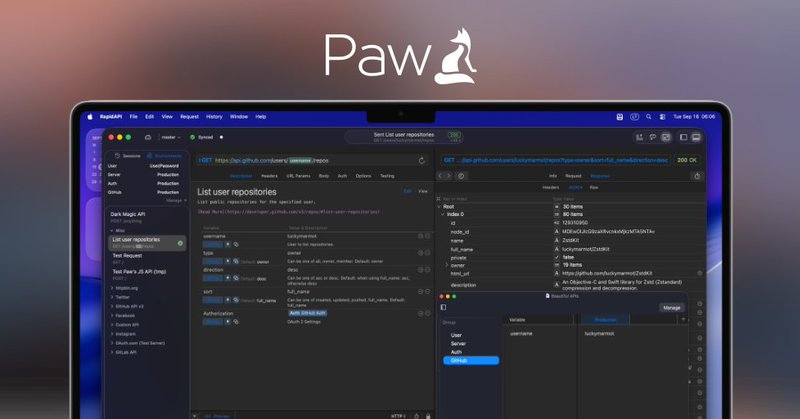Image resolution: width=800 pixels, height=419 pixels.
Task: Click the 200 OK response status
Action: pos(687,160)
